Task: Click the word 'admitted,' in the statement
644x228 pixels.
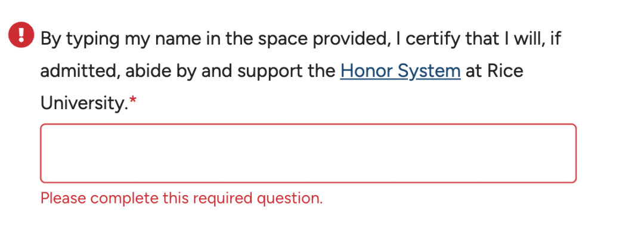Action: coord(80,72)
